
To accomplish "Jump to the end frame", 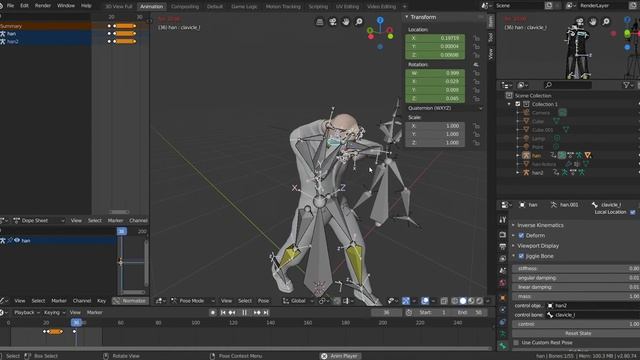I will tap(266, 312).
